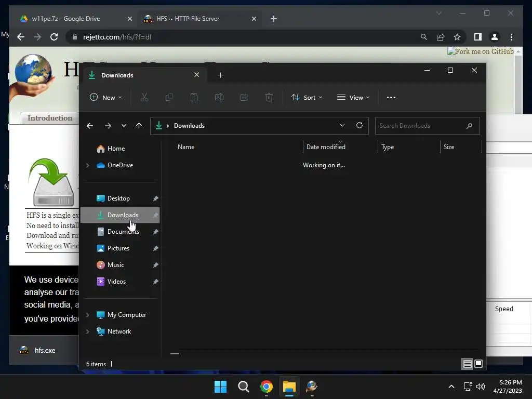This screenshot has height=399, width=532.
Task: Click the Copy icon in Explorer toolbar
Action: click(x=169, y=97)
